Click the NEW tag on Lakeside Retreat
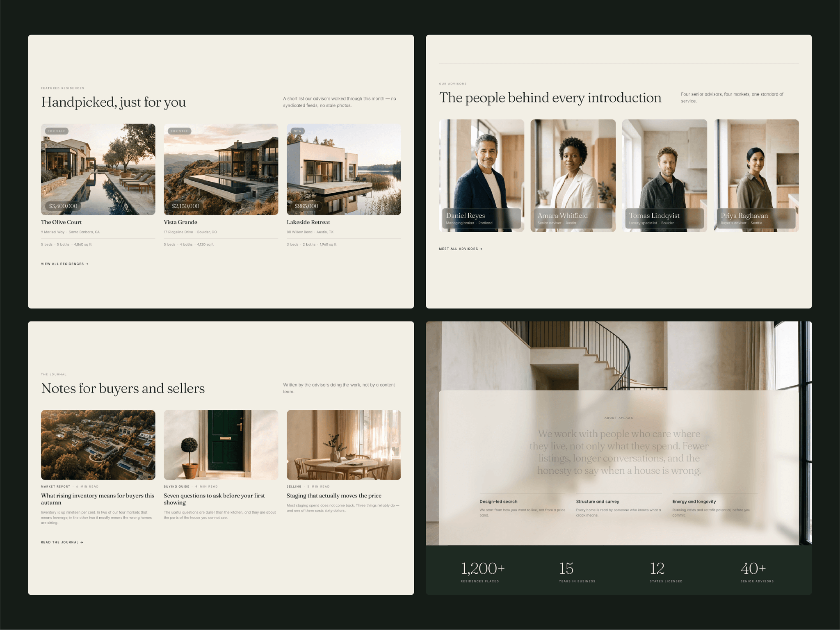The image size is (840, 630). 297,131
